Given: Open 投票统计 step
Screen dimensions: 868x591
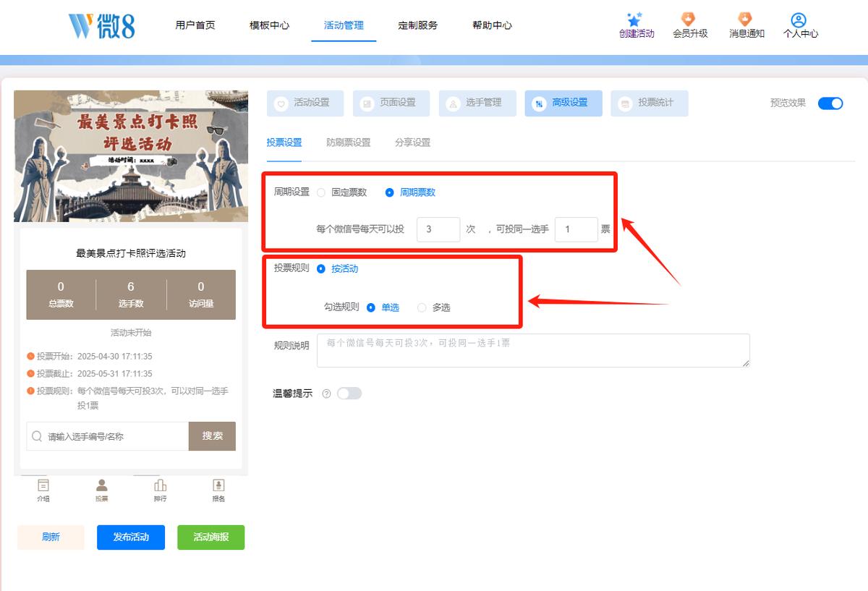Looking at the screenshot, I should (650, 103).
